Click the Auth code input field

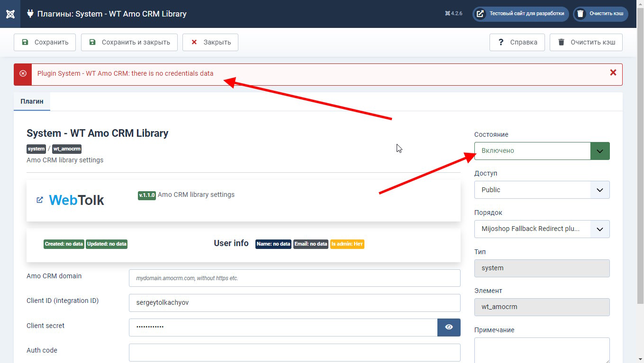(294, 353)
